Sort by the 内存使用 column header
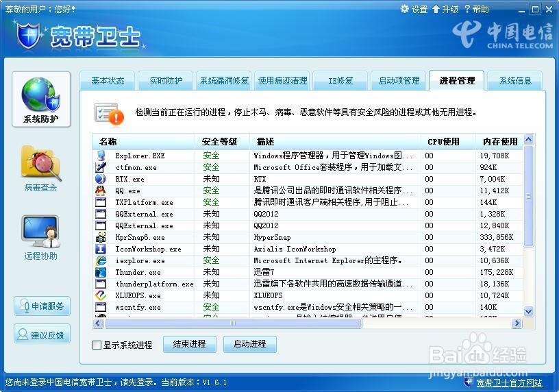The width and height of the screenshot is (559, 392). (x=499, y=142)
